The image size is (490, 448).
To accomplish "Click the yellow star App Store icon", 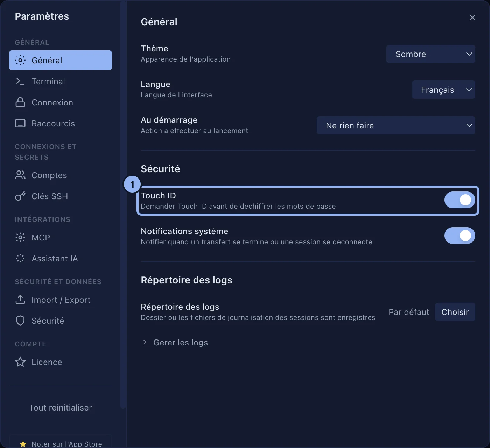I will pyautogui.click(x=23, y=444).
